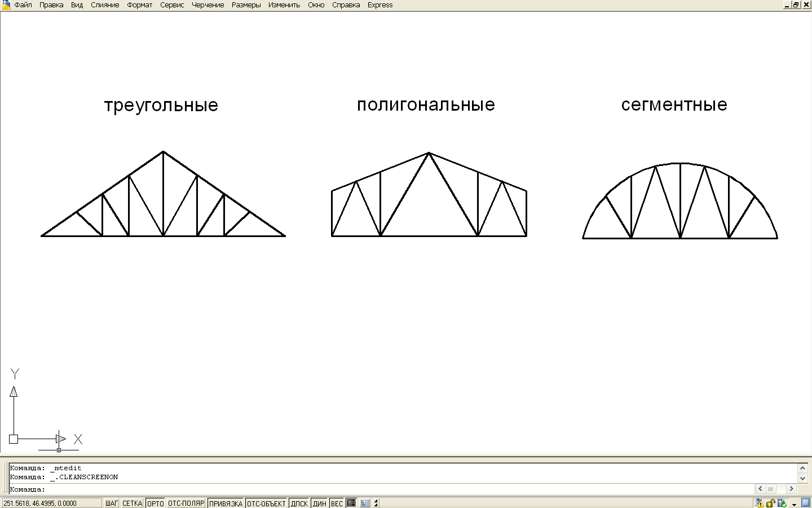
Task: Toggle ОТС-ПОЛЯР polar tracking
Action: [186, 503]
